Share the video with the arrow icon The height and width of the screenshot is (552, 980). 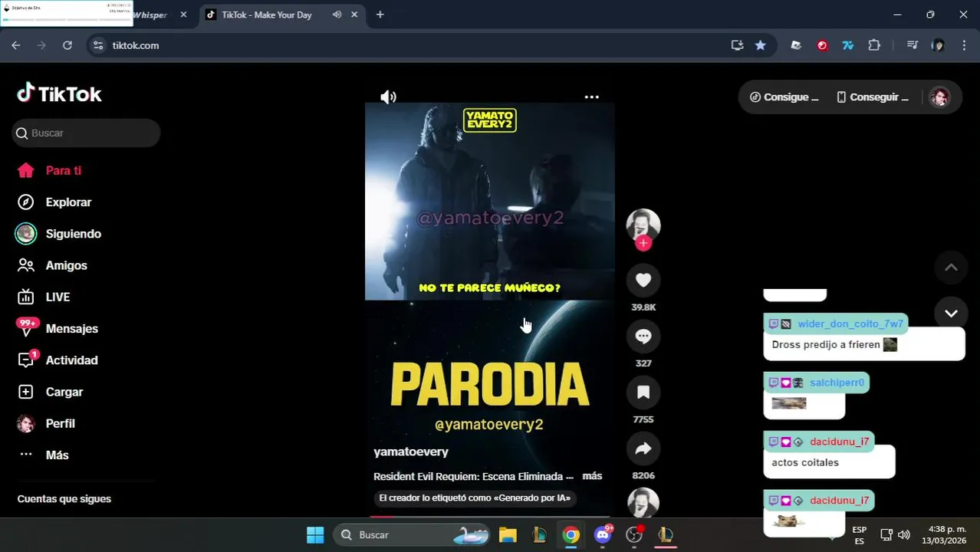643,449
